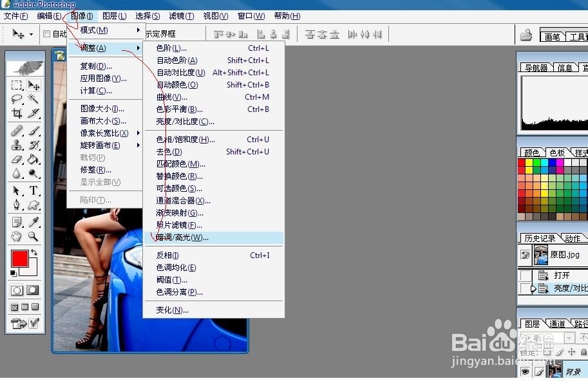The image size is (588, 381).
Task: Select the Crop tool
Action: [15, 113]
